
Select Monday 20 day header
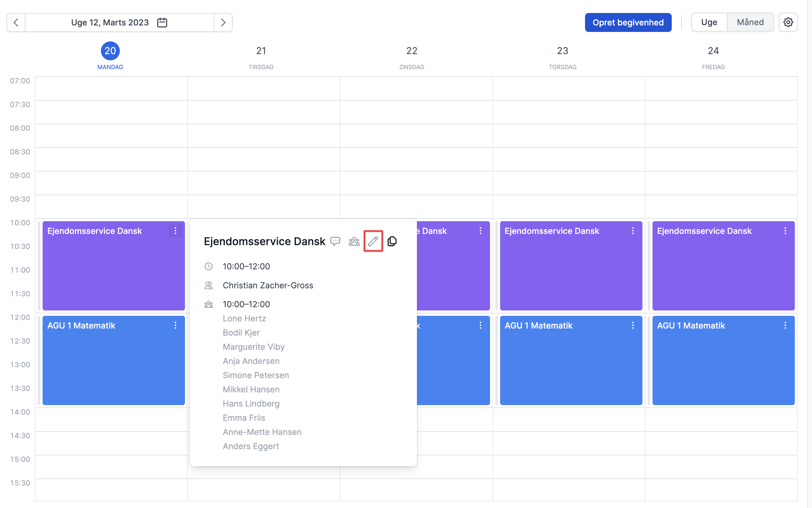(x=110, y=56)
